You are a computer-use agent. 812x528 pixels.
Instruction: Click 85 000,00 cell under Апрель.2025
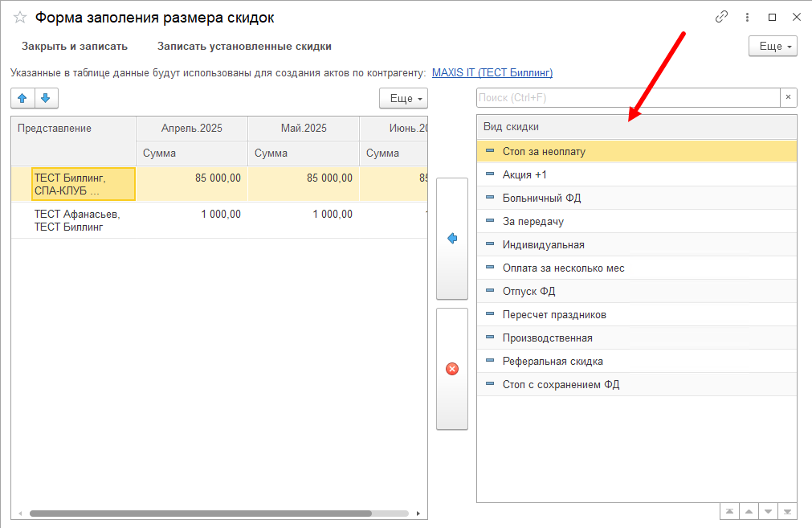[x=192, y=184]
